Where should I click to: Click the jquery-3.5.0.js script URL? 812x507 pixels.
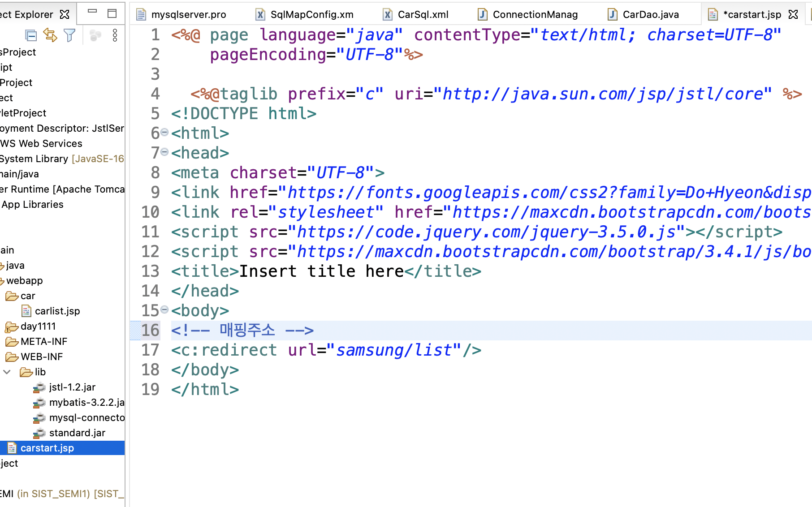click(x=486, y=232)
